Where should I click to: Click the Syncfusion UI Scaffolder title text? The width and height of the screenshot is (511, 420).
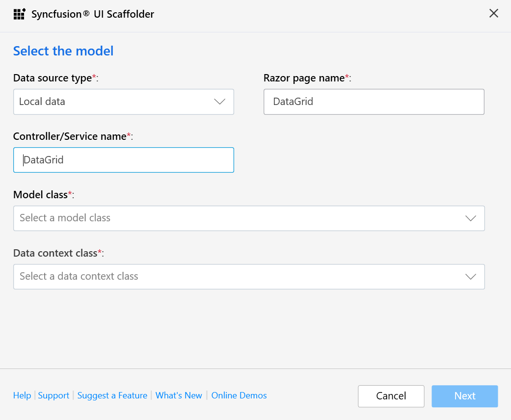point(93,14)
